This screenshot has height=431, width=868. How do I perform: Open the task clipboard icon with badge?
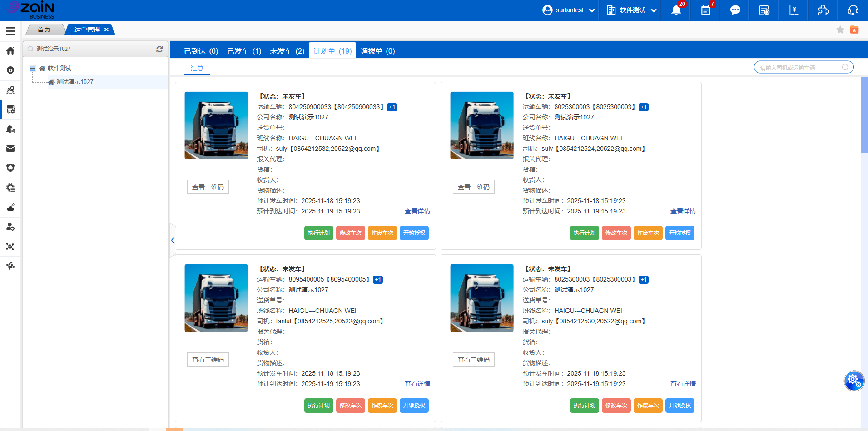pos(705,10)
